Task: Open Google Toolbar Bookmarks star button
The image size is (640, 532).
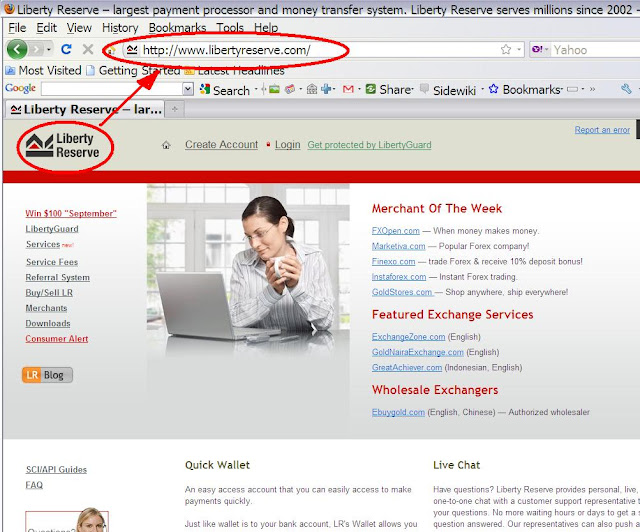Action: [x=525, y=89]
